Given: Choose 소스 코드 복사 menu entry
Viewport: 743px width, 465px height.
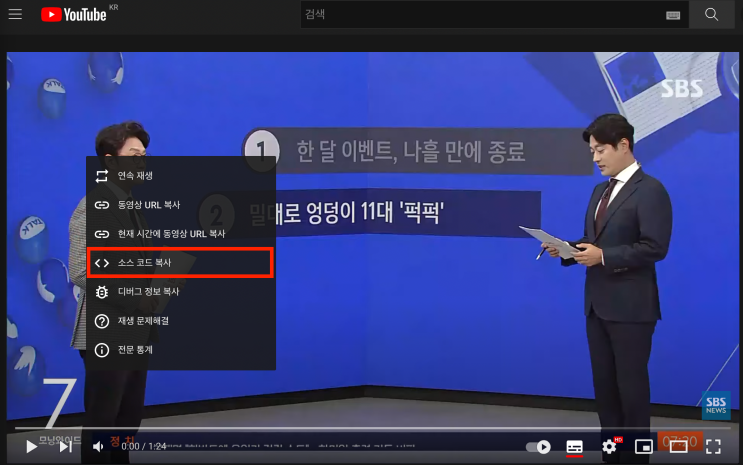Looking at the screenshot, I should (181, 263).
